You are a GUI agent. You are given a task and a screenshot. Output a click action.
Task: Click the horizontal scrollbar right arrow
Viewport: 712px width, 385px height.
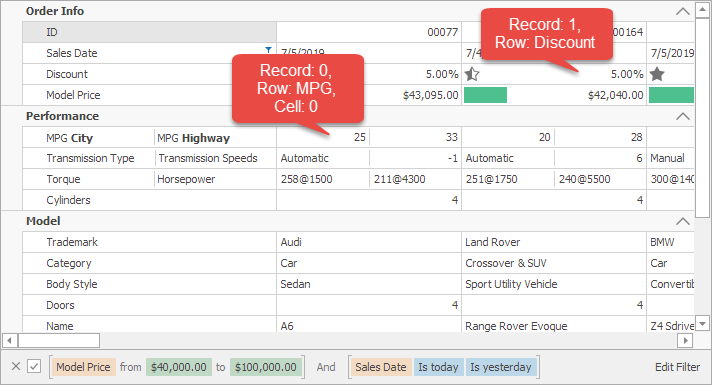685,340
